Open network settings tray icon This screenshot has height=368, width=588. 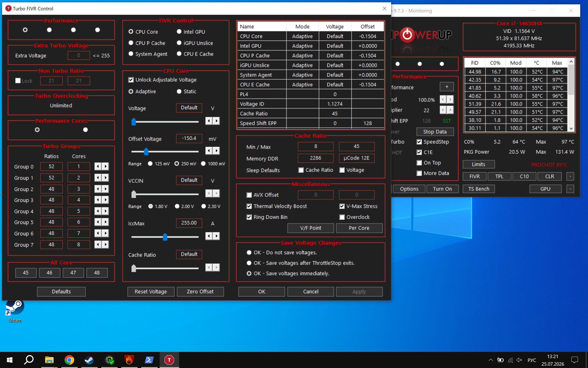(x=510, y=360)
